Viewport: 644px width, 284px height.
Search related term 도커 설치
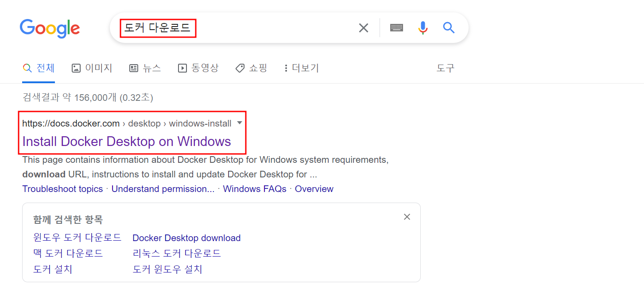(53, 269)
